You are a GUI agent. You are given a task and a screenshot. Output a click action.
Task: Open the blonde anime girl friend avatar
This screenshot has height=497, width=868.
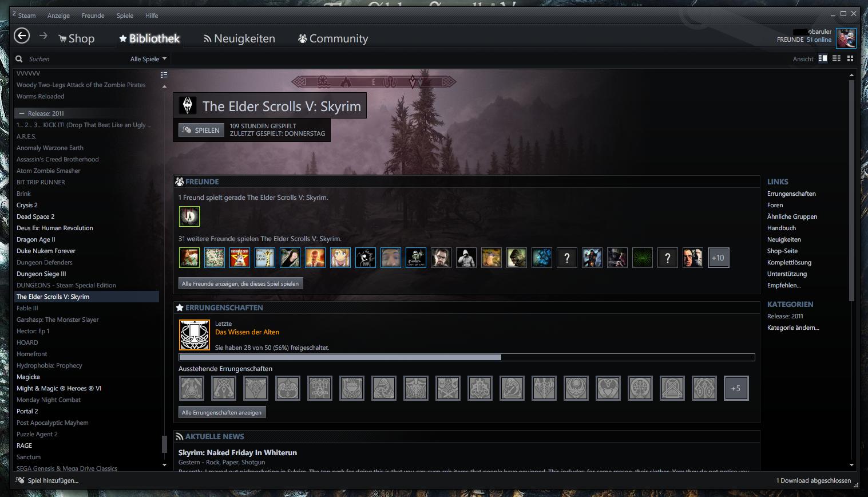tap(340, 258)
